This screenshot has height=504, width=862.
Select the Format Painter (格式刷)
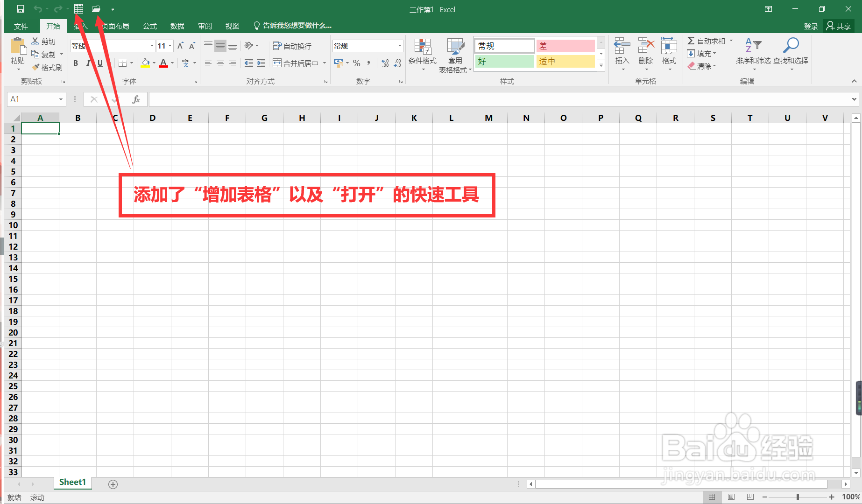[x=47, y=67]
